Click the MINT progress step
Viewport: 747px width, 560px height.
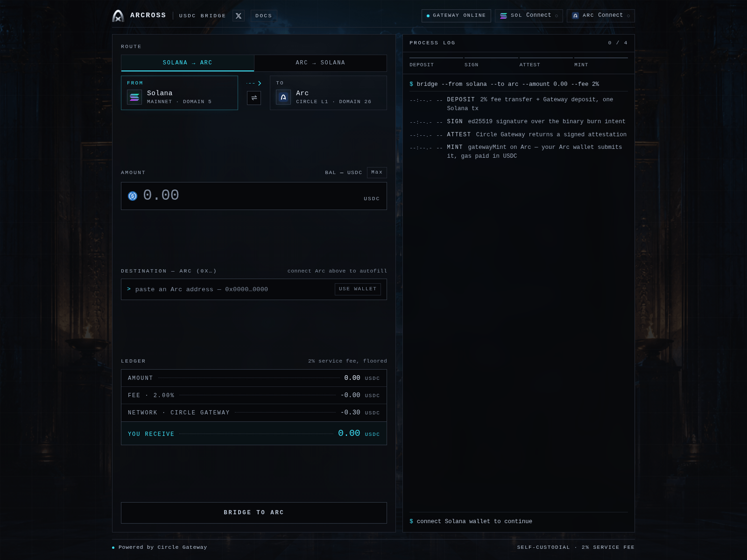click(601, 63)
